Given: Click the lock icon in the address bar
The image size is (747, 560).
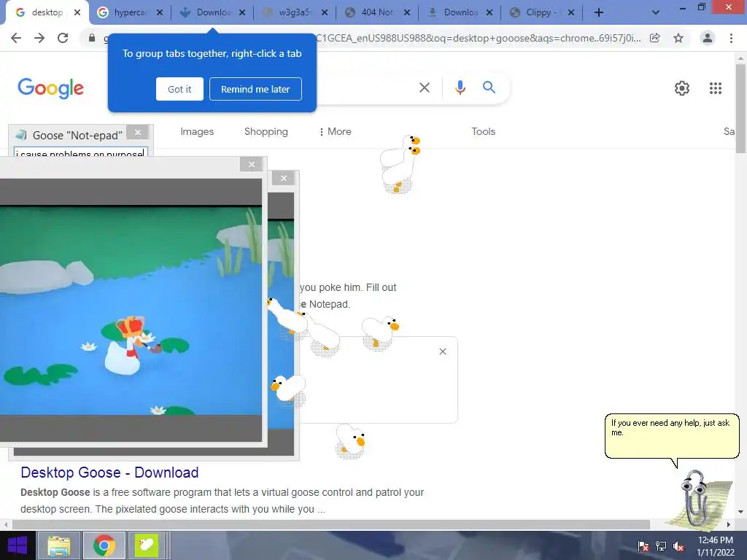Looking at the screenshot, I should tap(91, 38).
